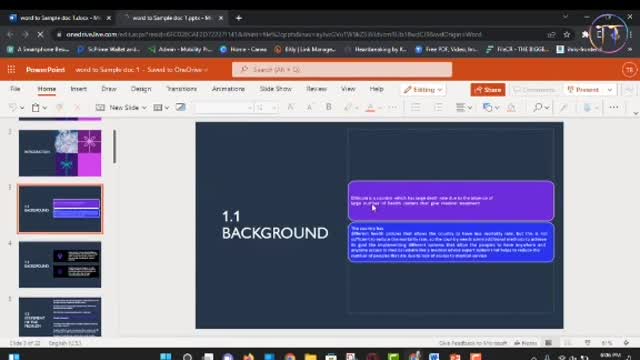Toggle Bold formatting

(329, 107)
